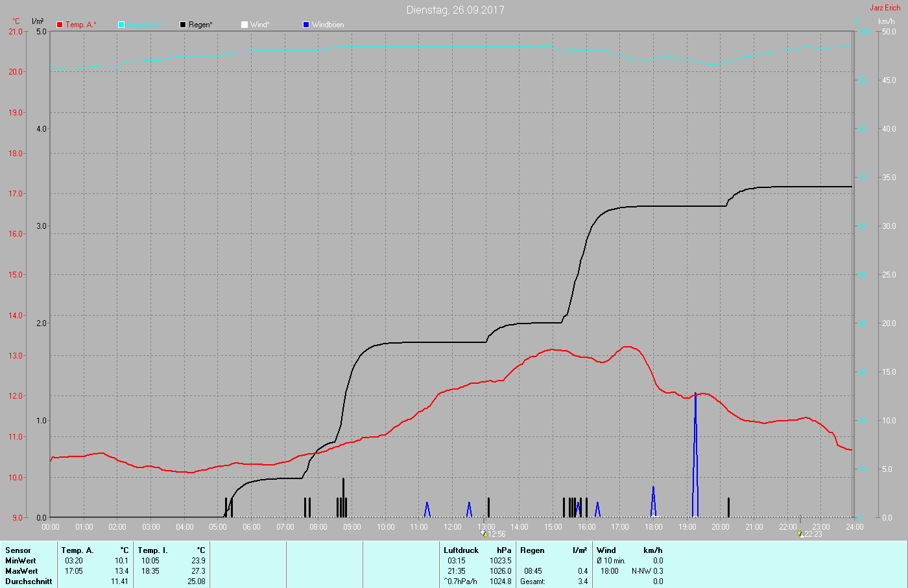This screenshot has width=908, height=588.
Task: Click the Temp. I. column header
Action: (x=153, y=550)
